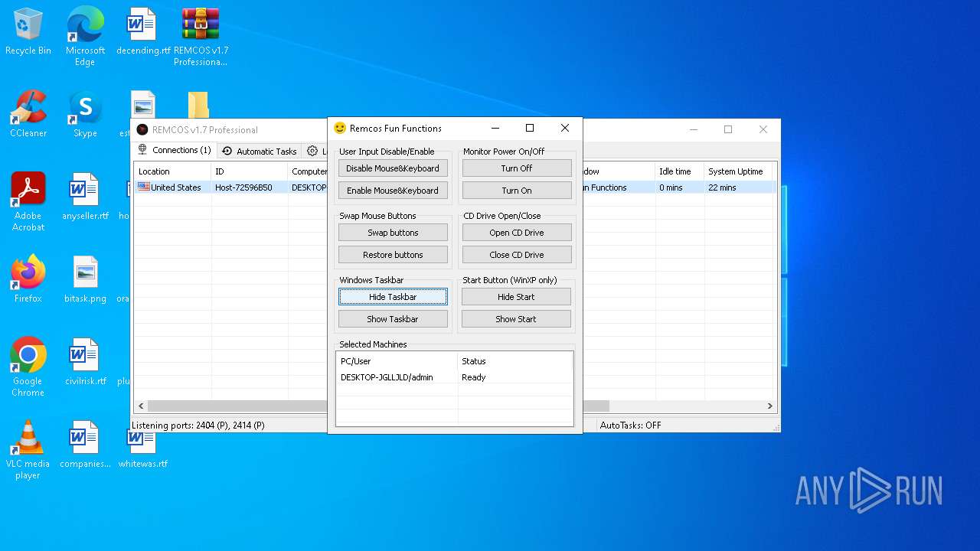Screen dimensions: 980x551
Task: Select the Firefox desktop shortcut
Action: (28, 280)
